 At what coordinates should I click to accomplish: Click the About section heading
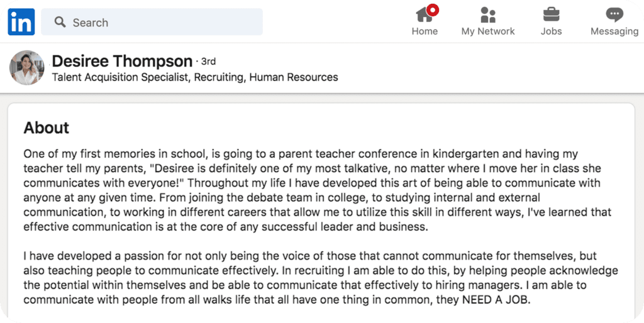(47, 128)
